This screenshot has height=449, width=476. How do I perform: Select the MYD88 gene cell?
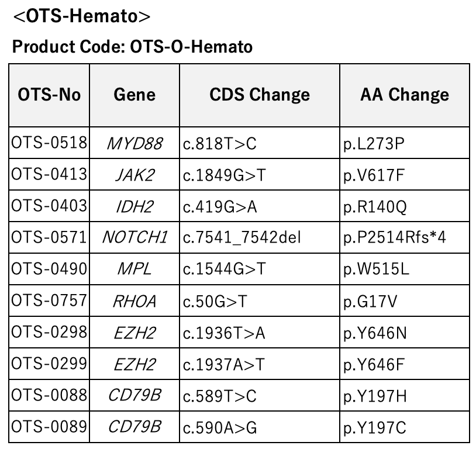(x=134, y=143)
